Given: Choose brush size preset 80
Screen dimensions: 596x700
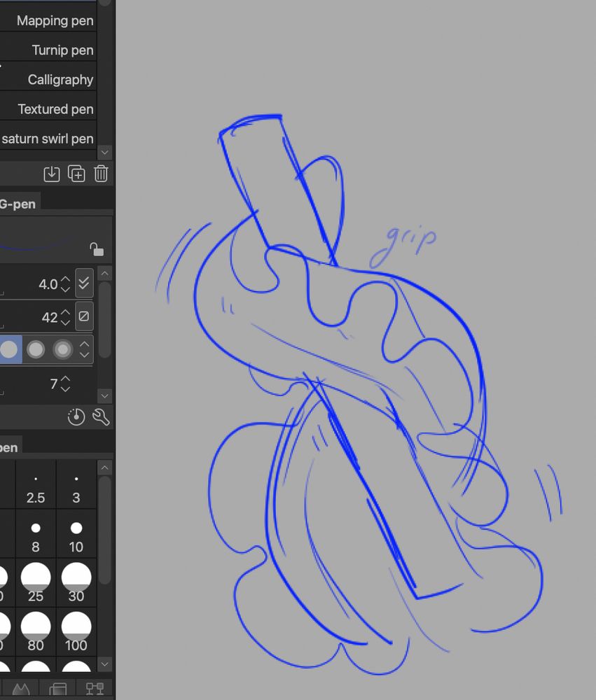Looking at the screenshot, I should [36, 632].
